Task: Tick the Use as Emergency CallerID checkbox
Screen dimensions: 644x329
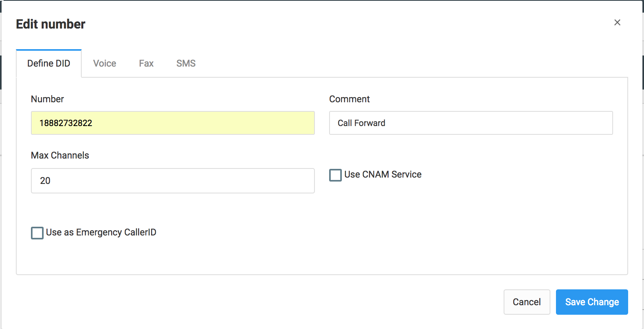Action: pos(37,233)
